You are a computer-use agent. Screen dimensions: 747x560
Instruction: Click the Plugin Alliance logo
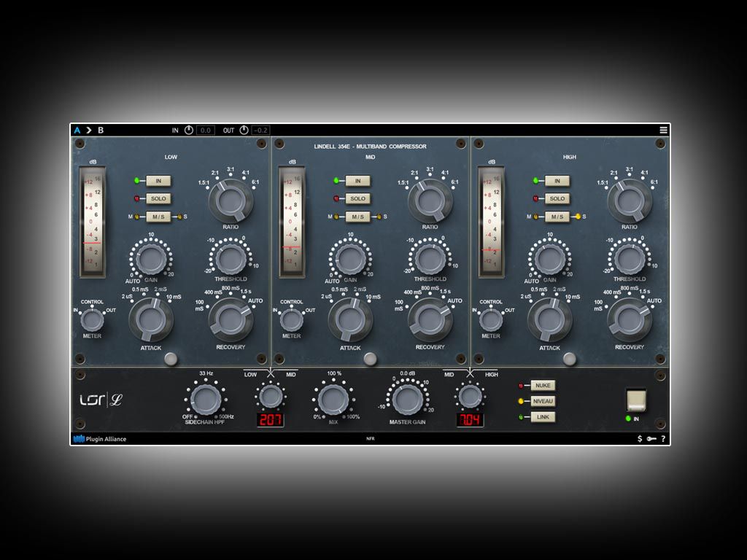point(100,439)
